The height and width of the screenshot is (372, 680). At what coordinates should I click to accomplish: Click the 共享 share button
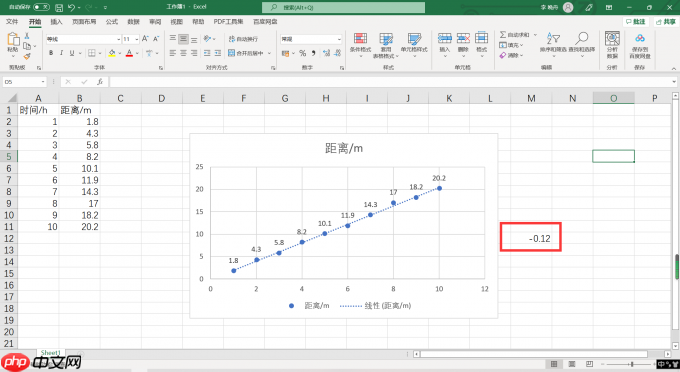pos(665,22)
